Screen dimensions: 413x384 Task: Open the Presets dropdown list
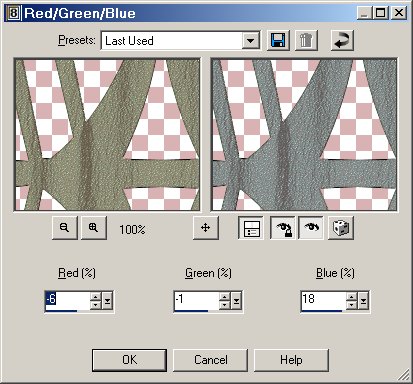(251, 41)
